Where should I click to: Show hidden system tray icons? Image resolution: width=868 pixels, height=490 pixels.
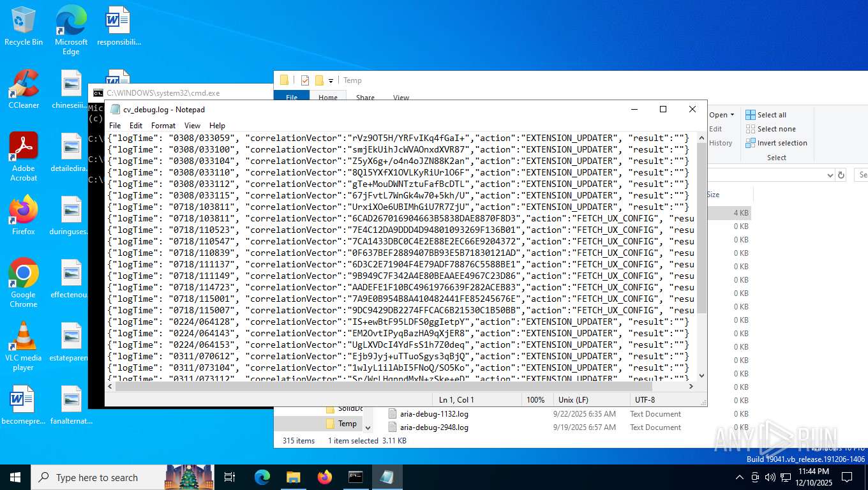(x=740, y=477)
